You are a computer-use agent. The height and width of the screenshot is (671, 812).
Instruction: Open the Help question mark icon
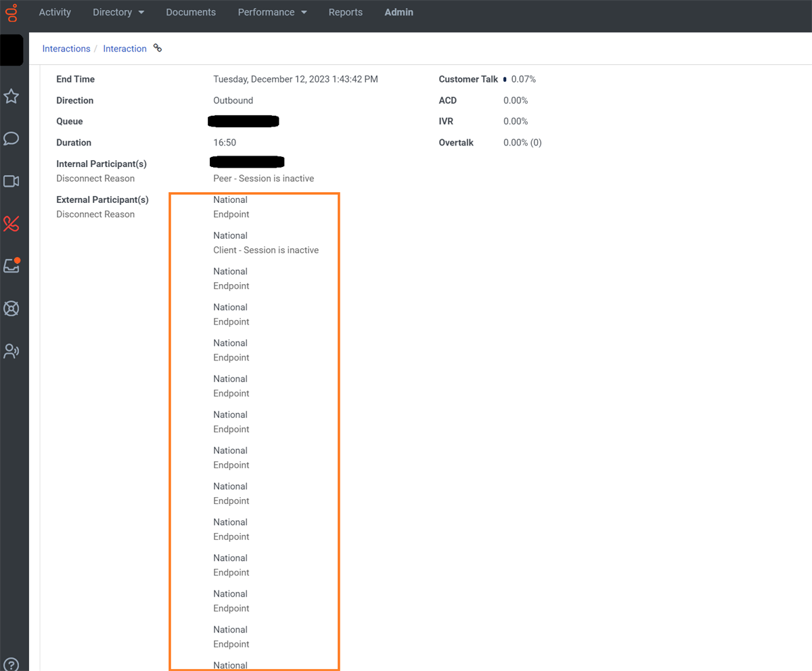click(x=11, y=664)
